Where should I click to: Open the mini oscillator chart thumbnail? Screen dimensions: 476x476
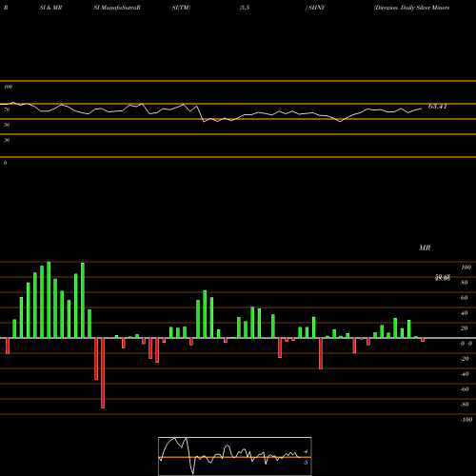pyautogui.click(x=235, y=456)
